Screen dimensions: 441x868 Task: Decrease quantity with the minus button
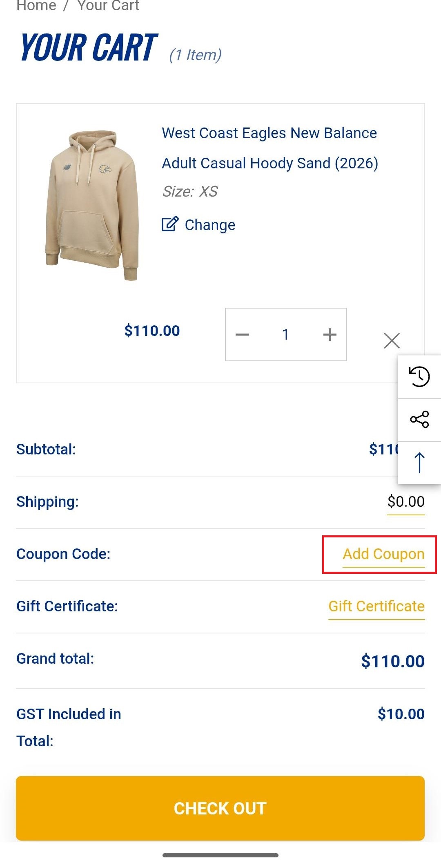tap(242, 335)
